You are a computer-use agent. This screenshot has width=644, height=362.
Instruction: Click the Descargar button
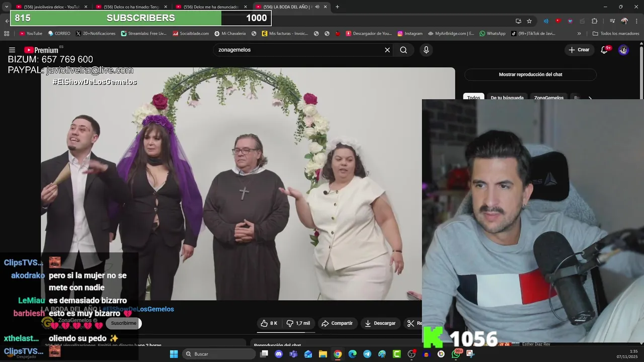point(380,323)
